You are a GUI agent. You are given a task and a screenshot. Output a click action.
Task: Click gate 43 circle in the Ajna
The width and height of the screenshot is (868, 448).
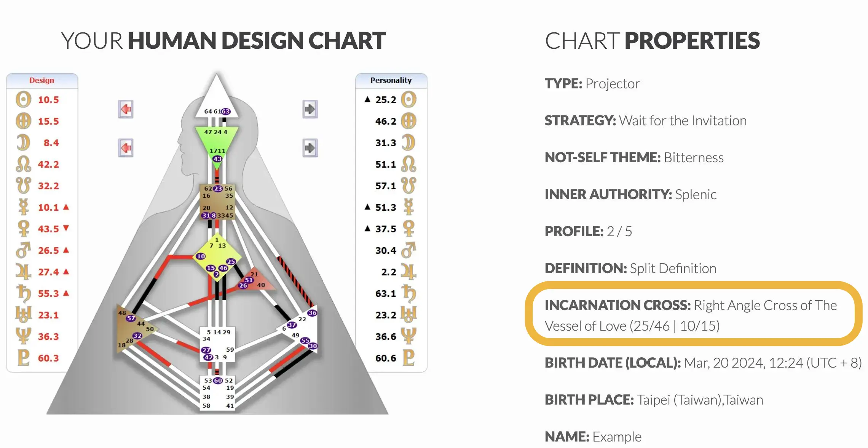217,159
